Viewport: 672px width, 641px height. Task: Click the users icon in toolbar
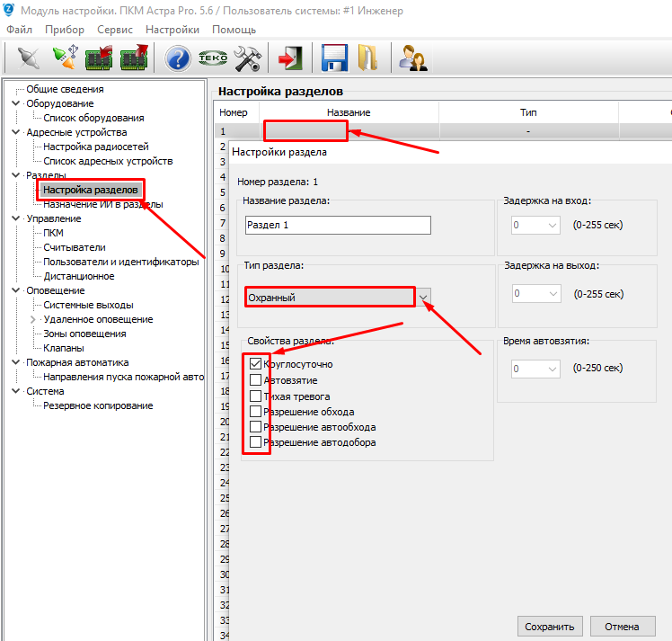pyautogui.click(x=413, y=59)
